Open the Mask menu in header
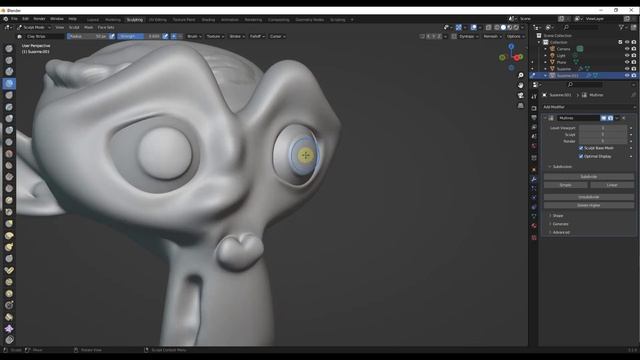Screen dimensions: 640x360 point(89,27)
